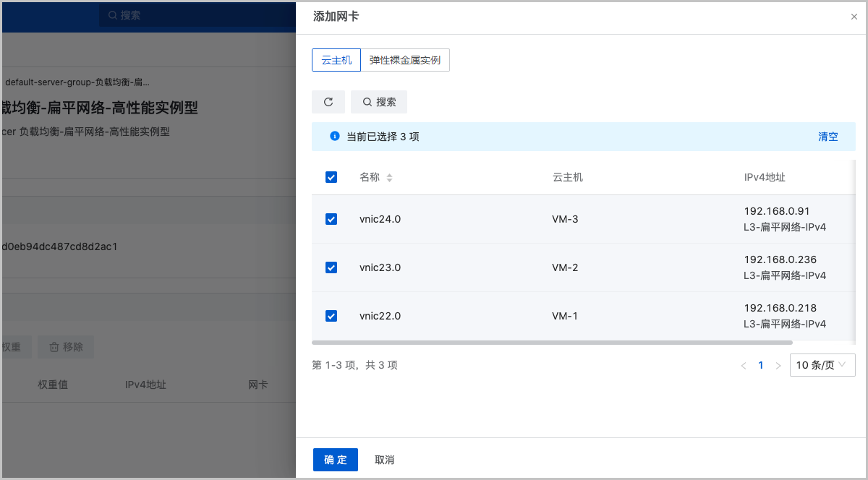
Task: Switch to the 弹性裸金属实例 tab
Action: [405, 60]
